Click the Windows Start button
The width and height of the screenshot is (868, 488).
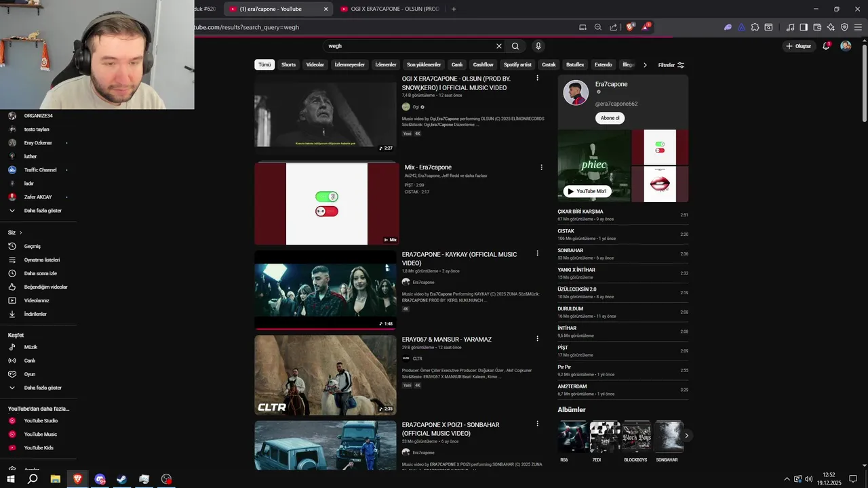(11, 479)
